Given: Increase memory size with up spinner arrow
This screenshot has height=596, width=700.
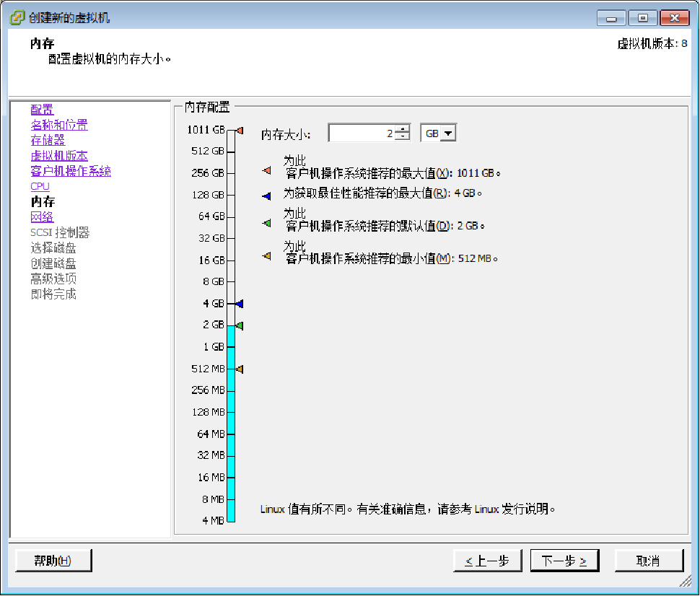Looking at the screenshot, I should point(403,129).
